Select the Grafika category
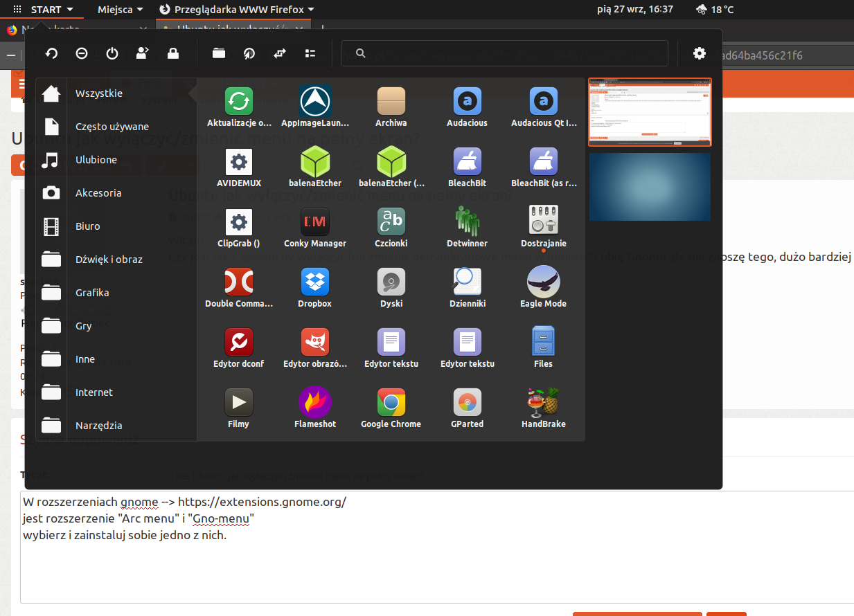This screenshot has height=616, width=854. click(116, 293)
